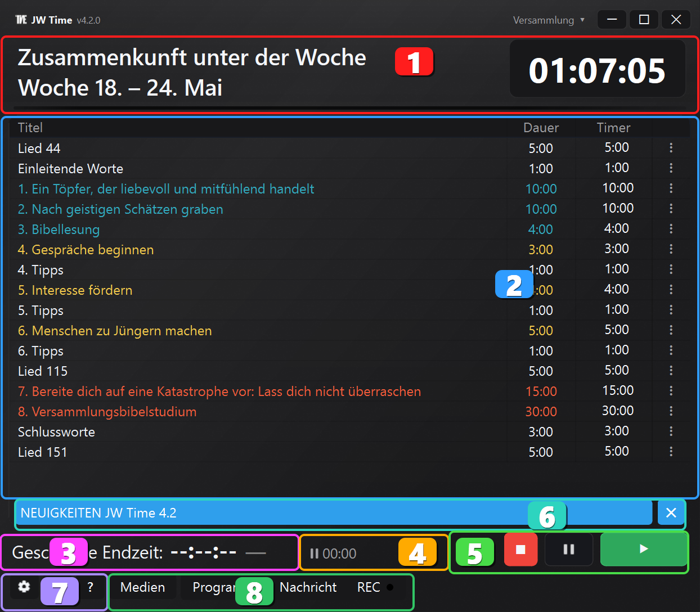
Task: Open three-dot menu for 5. Interesse fördern
Action: [671, 290]
